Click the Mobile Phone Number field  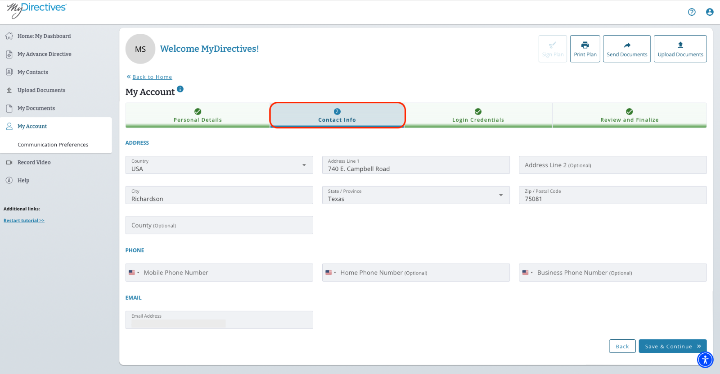[x=219, y=272]
